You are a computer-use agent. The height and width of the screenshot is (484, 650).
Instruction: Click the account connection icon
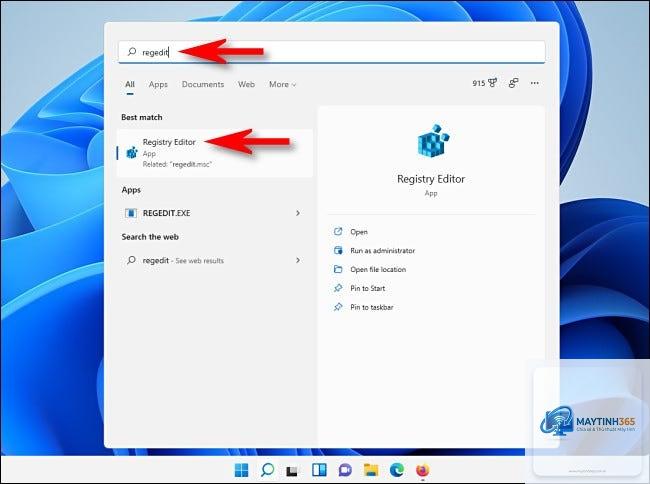point(514,83)
